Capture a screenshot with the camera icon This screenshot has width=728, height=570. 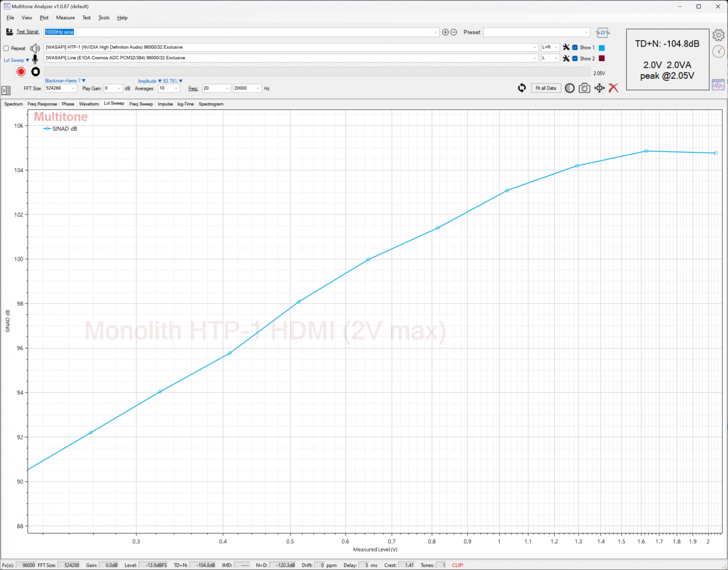[584, 88]
